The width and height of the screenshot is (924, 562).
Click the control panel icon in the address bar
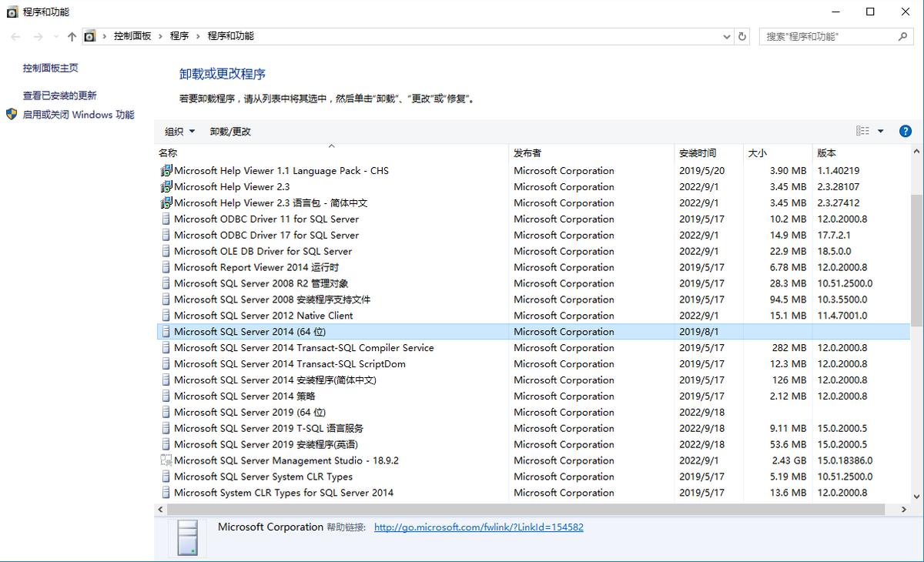pos(89,36)
